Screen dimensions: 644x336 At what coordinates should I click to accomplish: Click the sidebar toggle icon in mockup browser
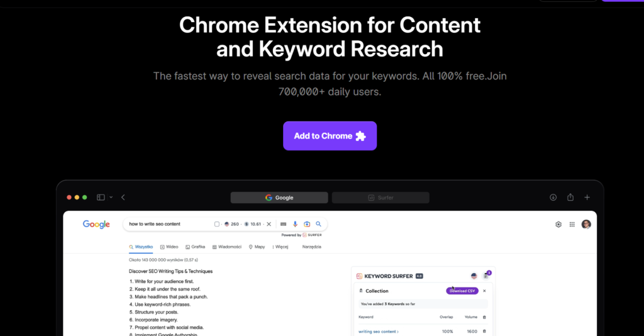click(101, 197)
